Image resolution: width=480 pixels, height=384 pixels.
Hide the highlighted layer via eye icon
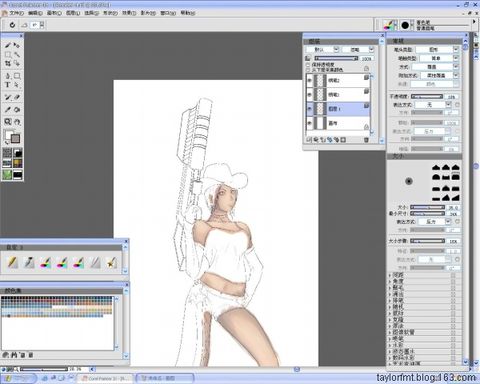pyautogui.click(x=310, y=109)
